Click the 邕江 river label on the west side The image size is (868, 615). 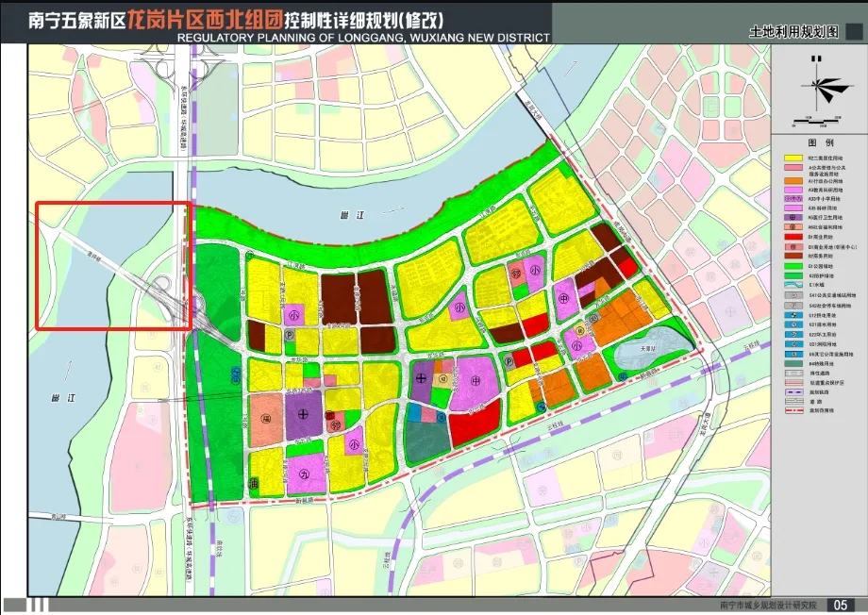coord(62,399)
